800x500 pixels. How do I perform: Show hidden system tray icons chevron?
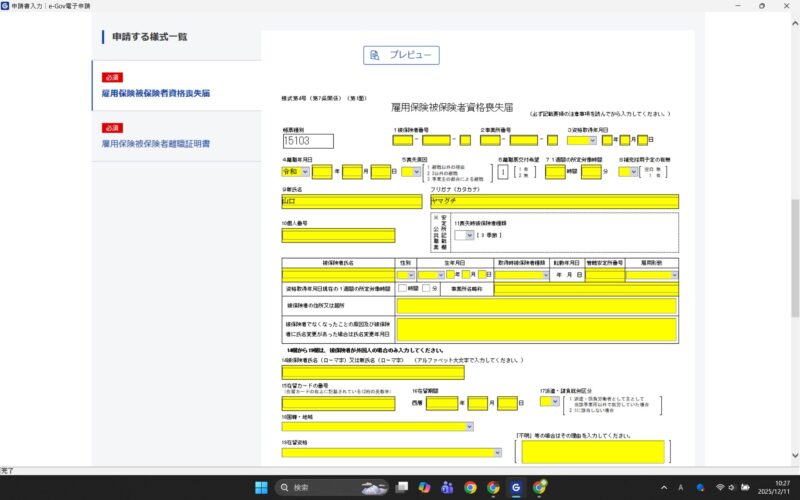[x=664, y=488]
